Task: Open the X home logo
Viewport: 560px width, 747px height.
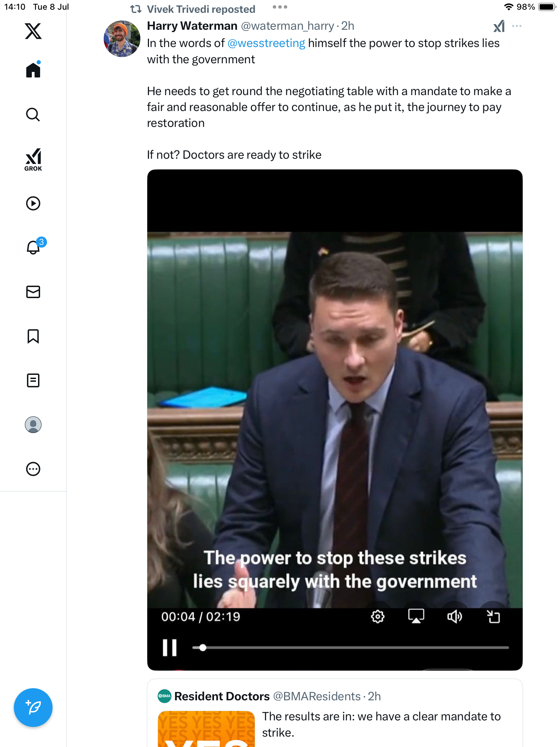Action: [x=33, y=31]
